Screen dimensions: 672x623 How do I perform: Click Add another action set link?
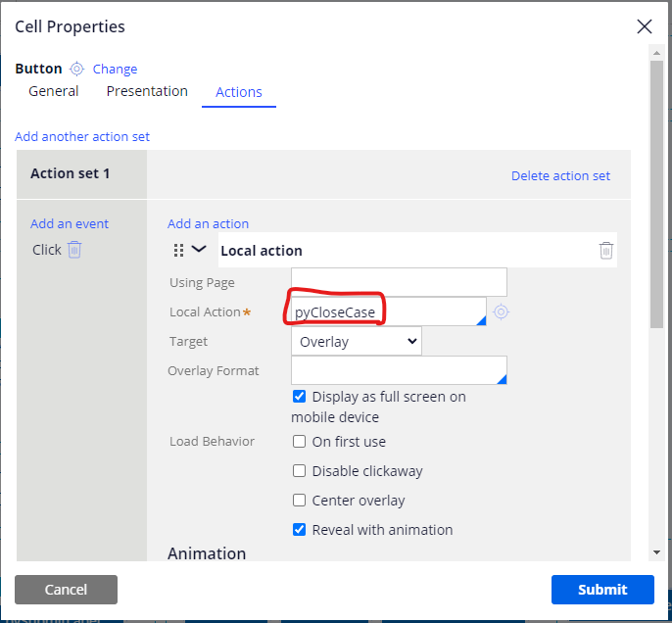(x=82, y=137)
